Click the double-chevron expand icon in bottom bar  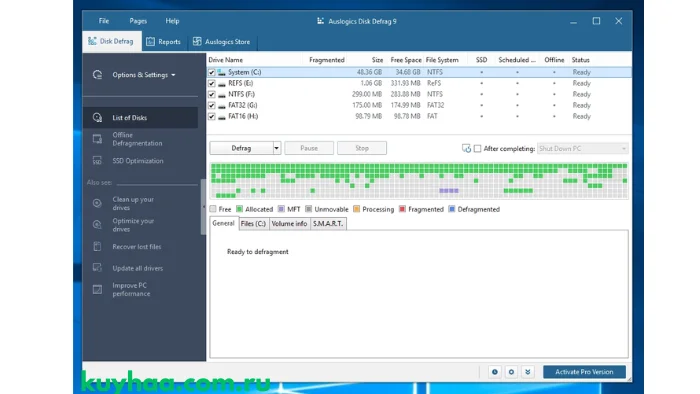(528, 372)
